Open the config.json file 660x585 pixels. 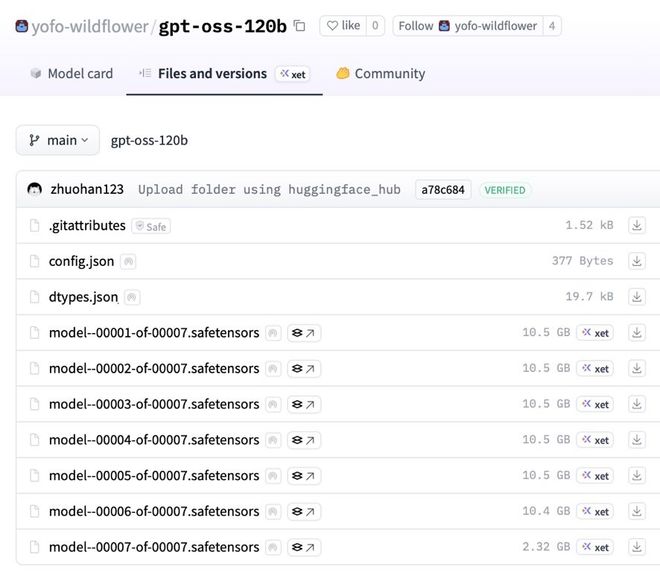click(81, 261)
